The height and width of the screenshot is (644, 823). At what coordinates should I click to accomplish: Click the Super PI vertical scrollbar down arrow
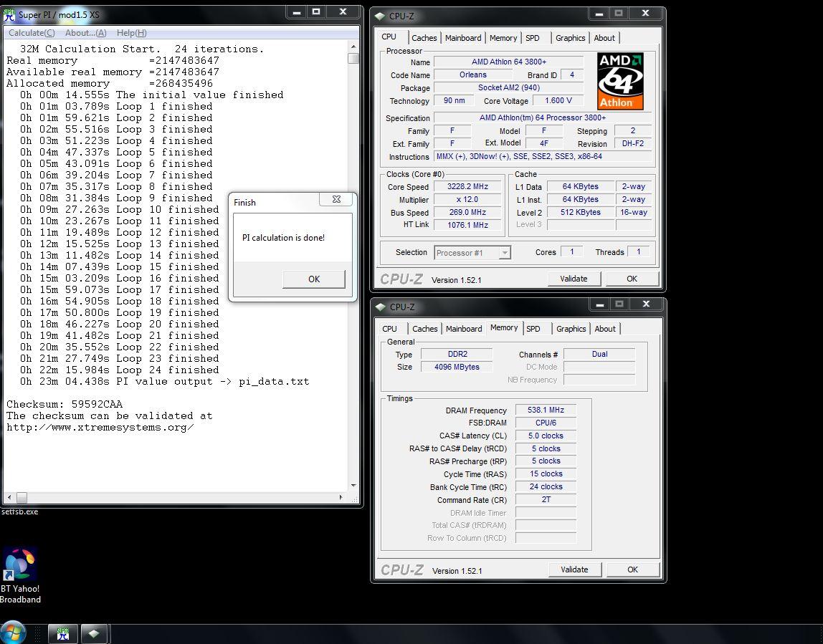(x=353, y=486)
